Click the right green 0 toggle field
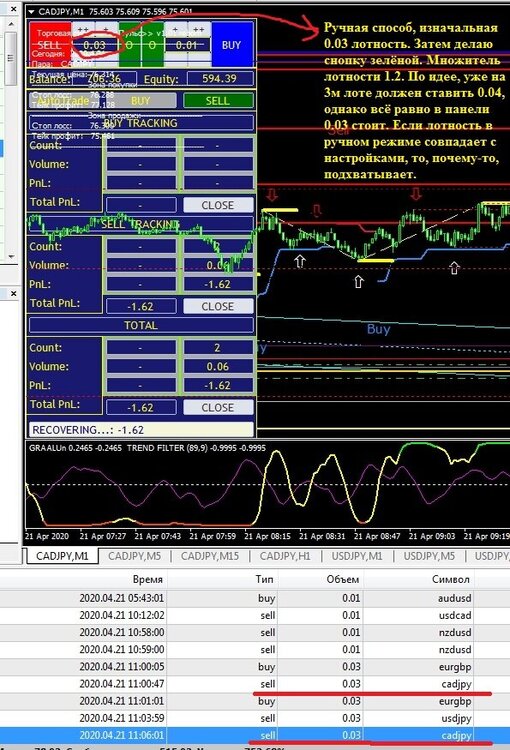 point(152,44)
